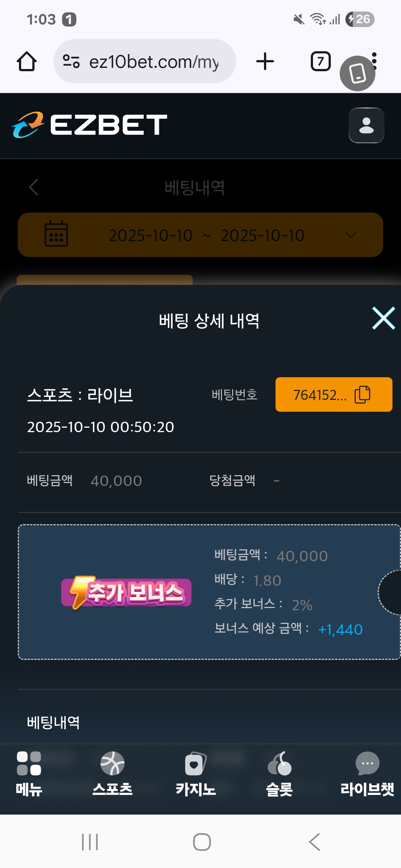Open the browser three-dot menu
The width and height of the screenshot is (401, 868).
(x=374, y=61)
